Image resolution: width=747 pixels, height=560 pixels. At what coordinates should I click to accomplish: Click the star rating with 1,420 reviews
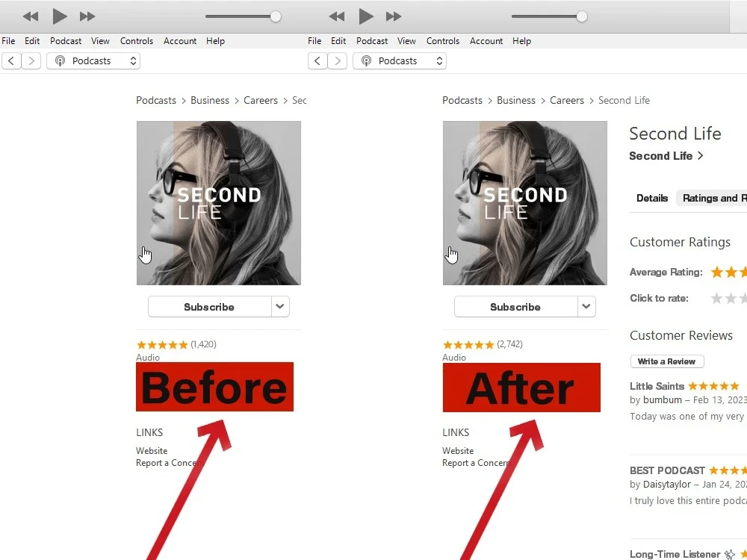click(x=162, y=344)
